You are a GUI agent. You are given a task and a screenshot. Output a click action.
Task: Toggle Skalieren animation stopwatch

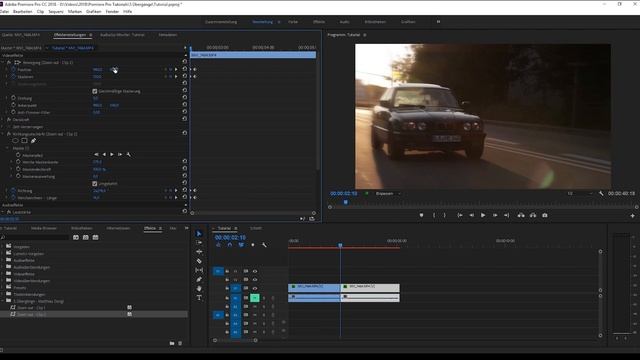coord(13,76)
